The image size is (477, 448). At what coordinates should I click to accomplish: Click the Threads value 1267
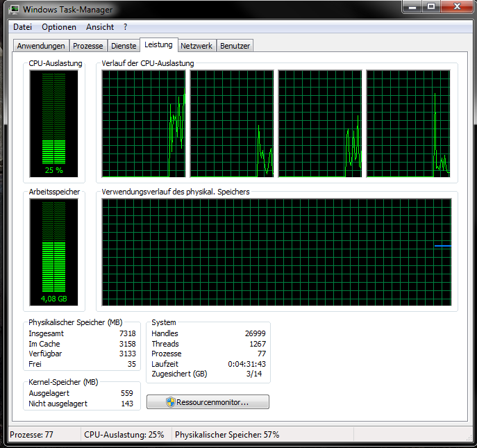coord(258,344)
